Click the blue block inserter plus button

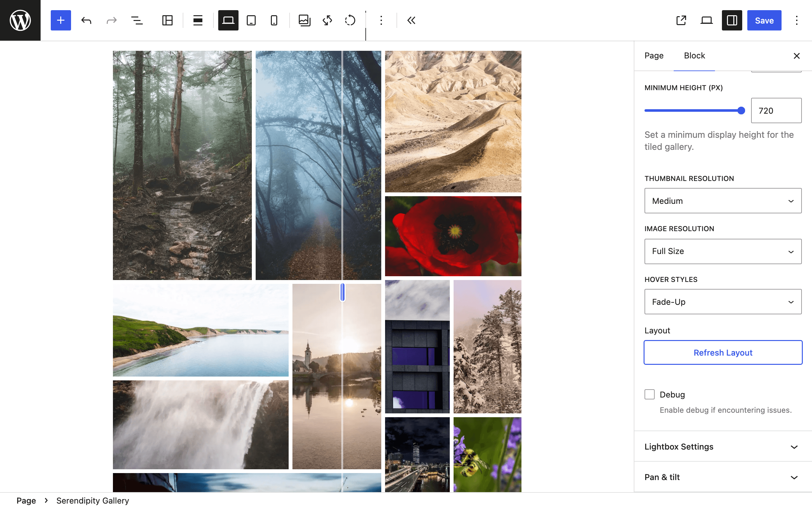pyautogui.click(x=61, y=20)
